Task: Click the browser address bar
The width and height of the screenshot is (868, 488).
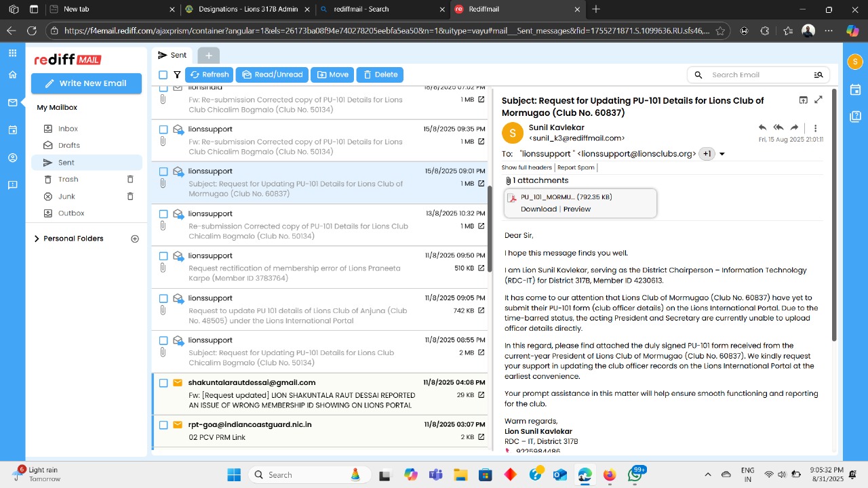Action: (387, 30)
